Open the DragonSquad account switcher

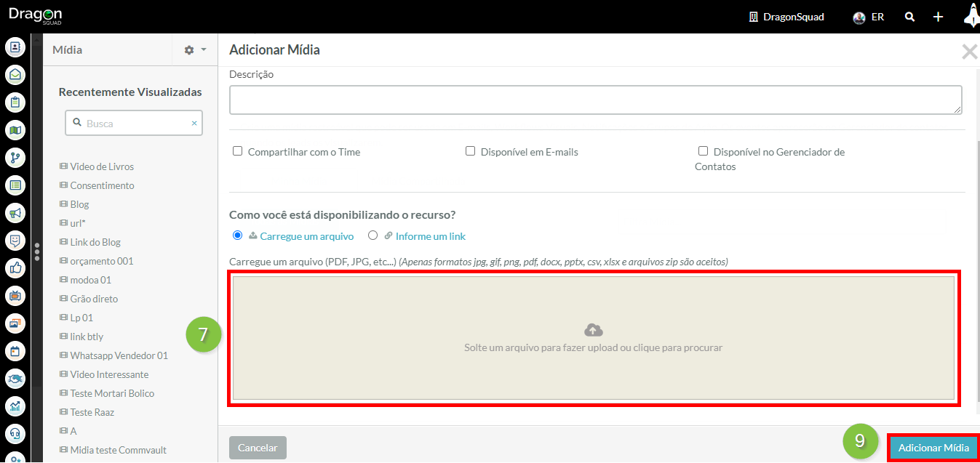pos(786,17)
